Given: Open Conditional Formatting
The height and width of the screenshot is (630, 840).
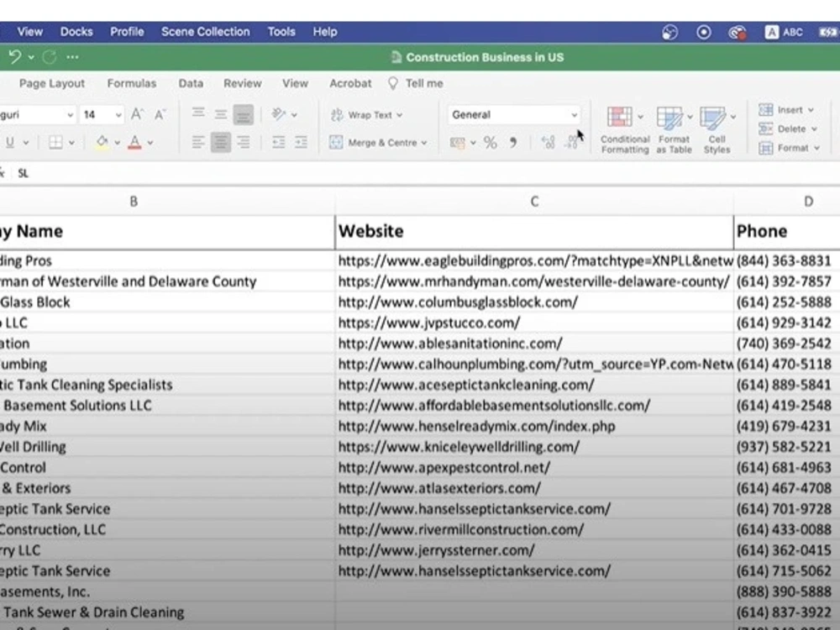Looking at the screenshot, I should 624,129.
